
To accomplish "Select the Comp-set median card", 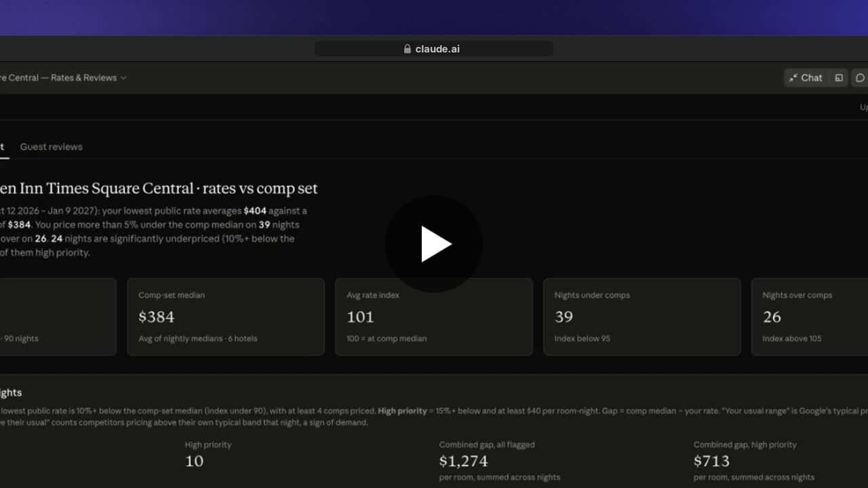I will coord(226,317).
